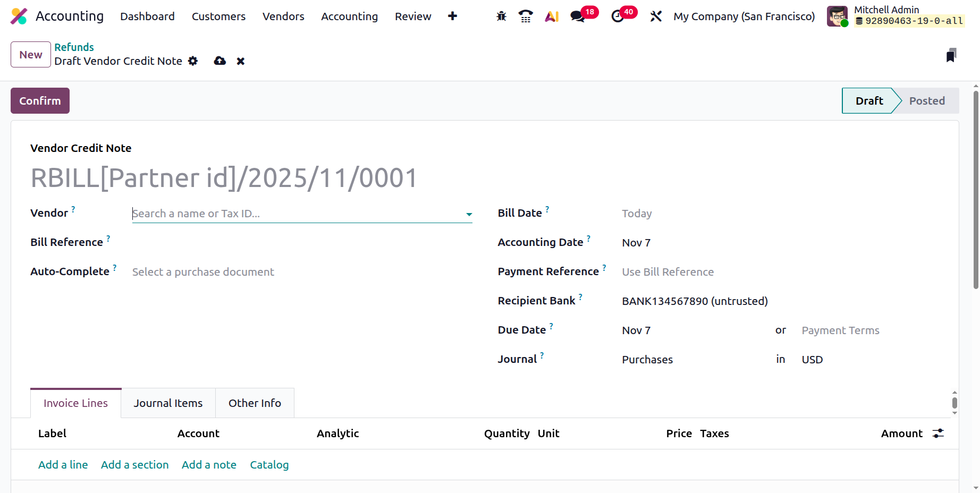
Task: Open the VoIP phone icon
Action: [x=526, y=16]
